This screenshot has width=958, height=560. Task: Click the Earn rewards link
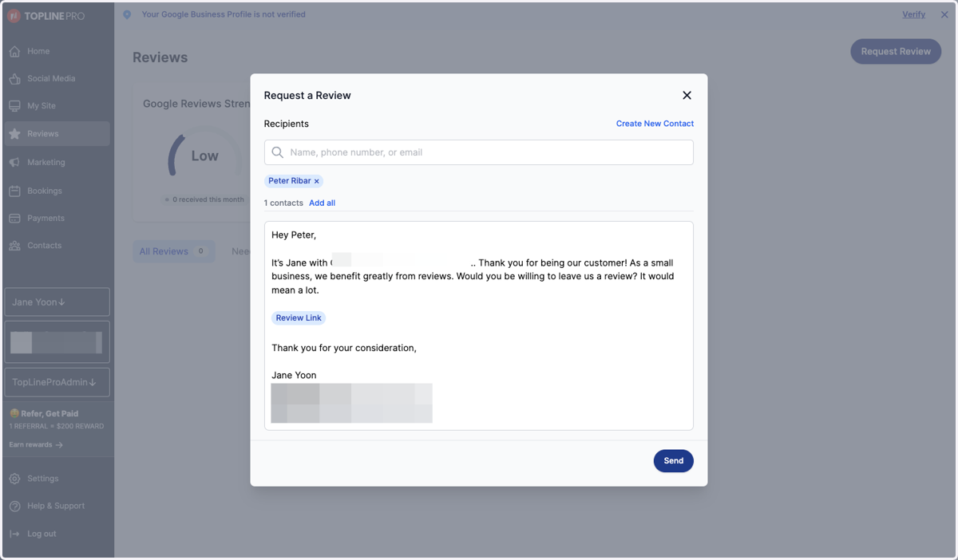pyautogui.click(x=36, y=444)
